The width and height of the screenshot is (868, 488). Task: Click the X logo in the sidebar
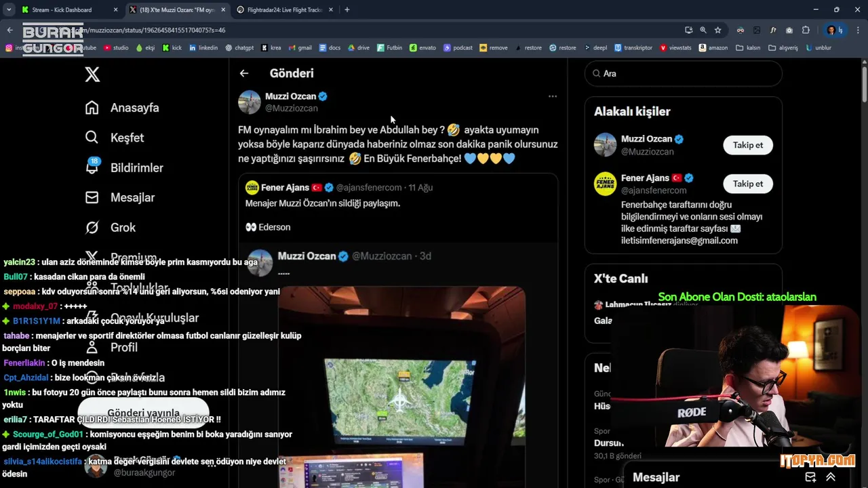pyautogui.click(x=92, y=74)
